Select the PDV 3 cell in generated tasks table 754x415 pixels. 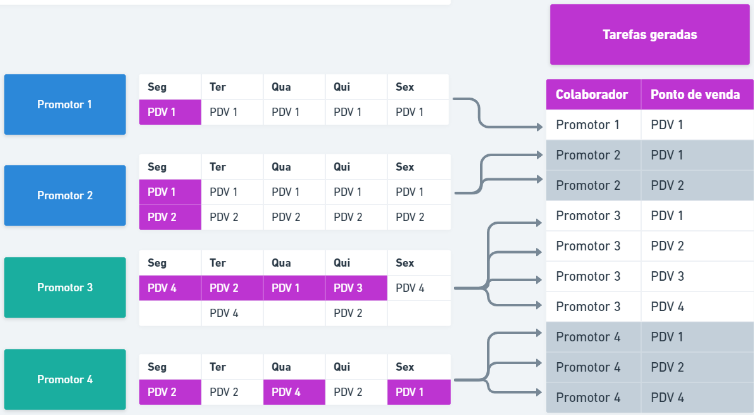(695, 276)
